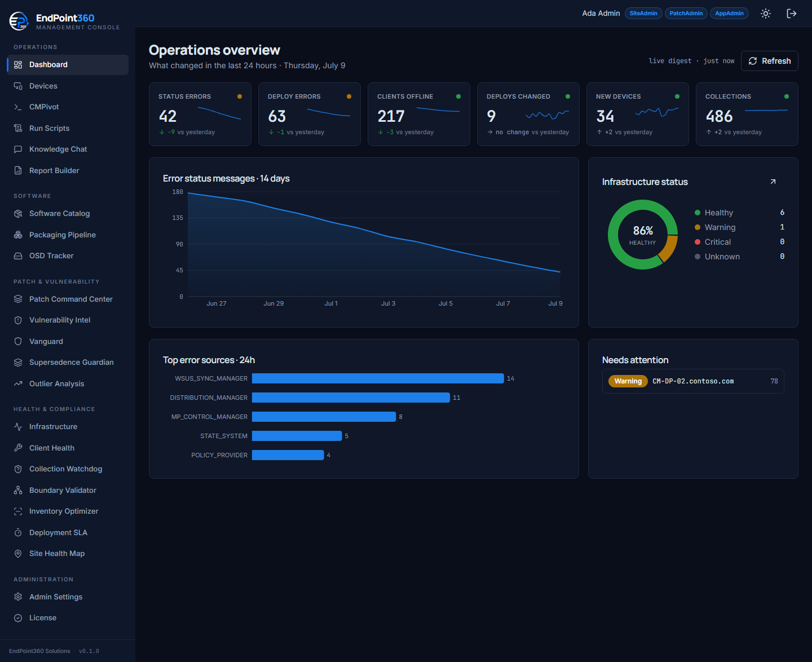Toggle light theme with sun icon
The width and height of the screenshot is (812, 662).
(766, 14)
